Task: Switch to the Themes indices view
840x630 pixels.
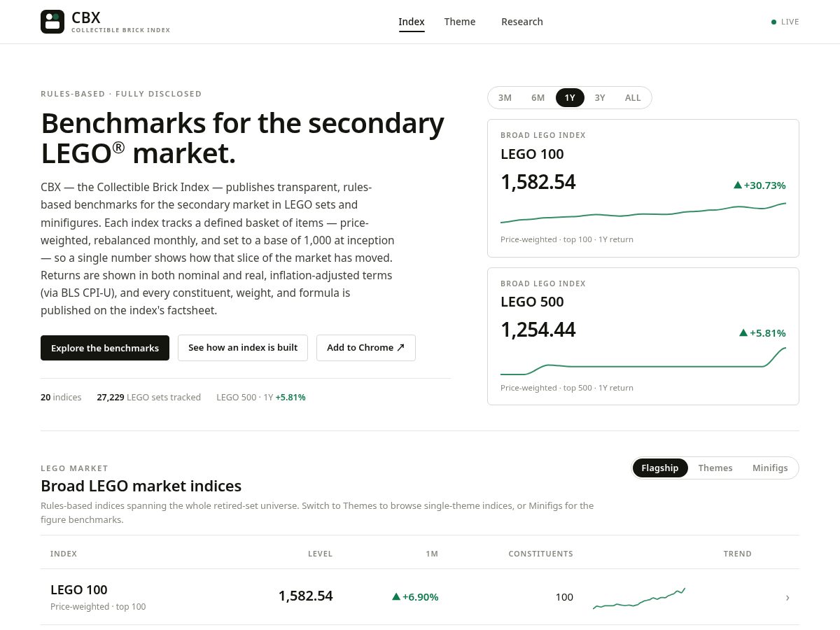Action: point(715,468)
